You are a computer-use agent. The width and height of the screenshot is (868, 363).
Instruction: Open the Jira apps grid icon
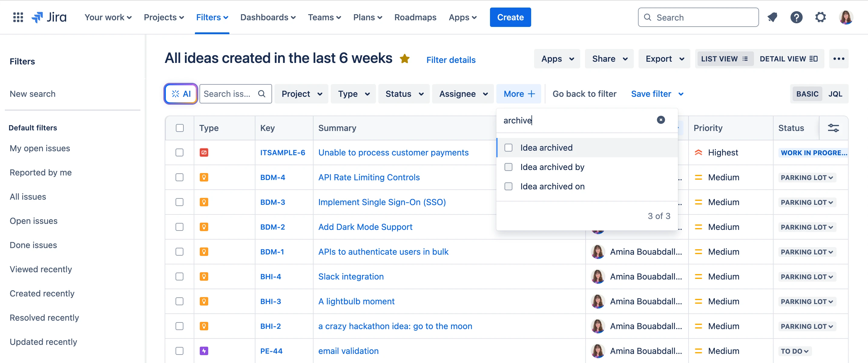pos(18,17)
